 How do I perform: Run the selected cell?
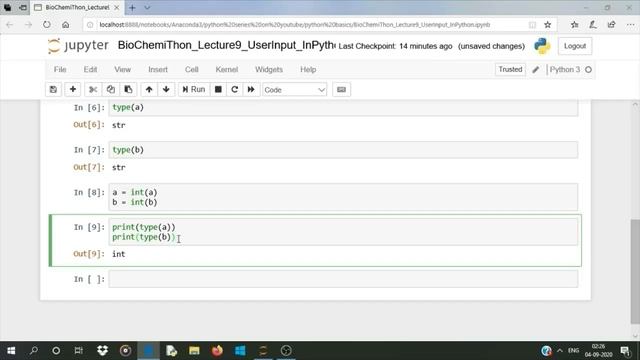coord(194,89)
